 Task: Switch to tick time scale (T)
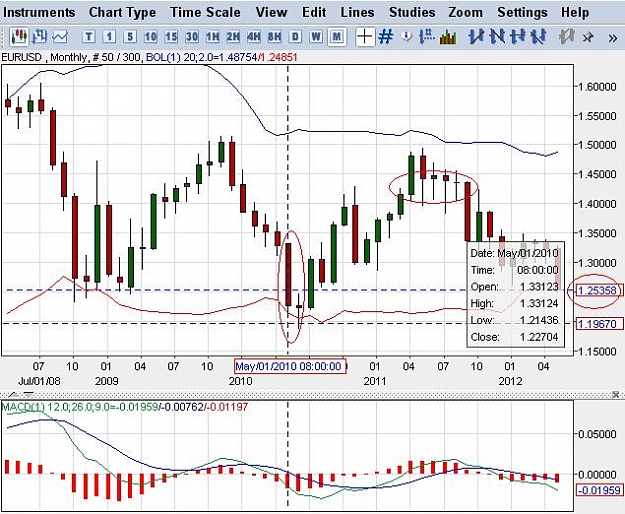click(x=88, y=37)
